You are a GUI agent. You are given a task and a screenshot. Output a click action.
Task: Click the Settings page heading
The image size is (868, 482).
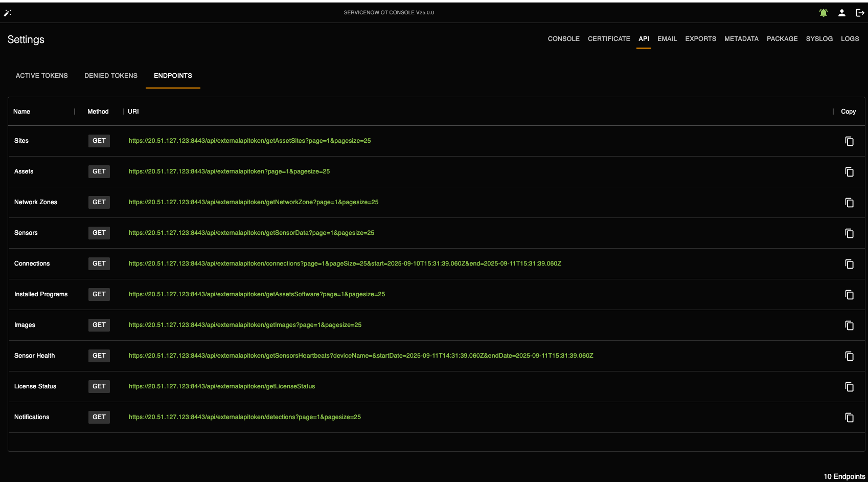26,39
